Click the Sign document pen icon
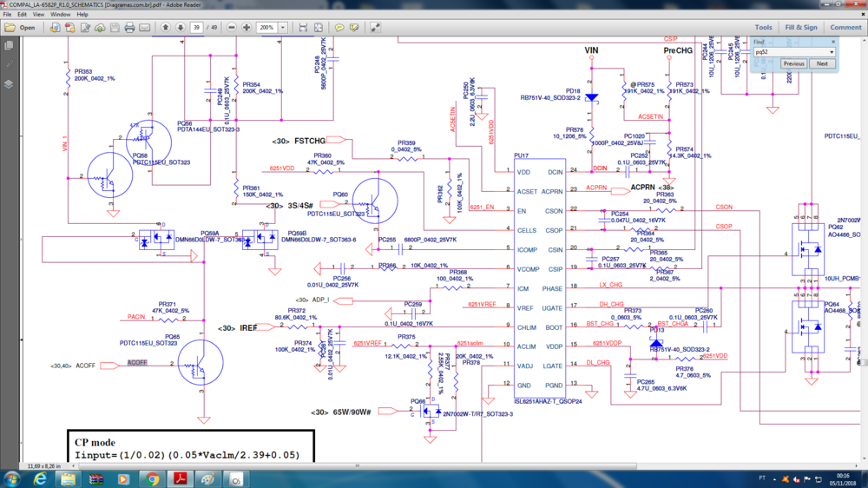The width and height of the screenshot is (868, 488). click(x=85, y=27)
